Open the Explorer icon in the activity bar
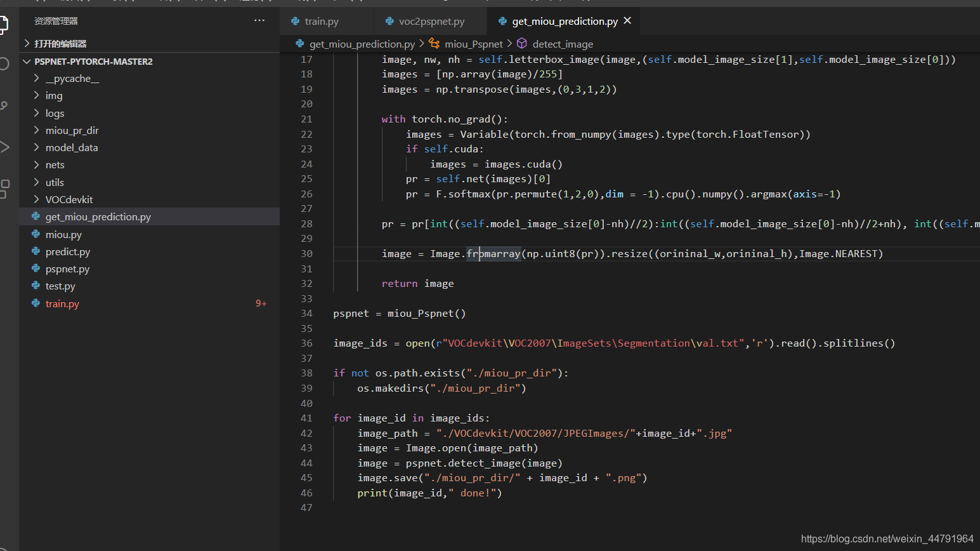 coord(3,25)
